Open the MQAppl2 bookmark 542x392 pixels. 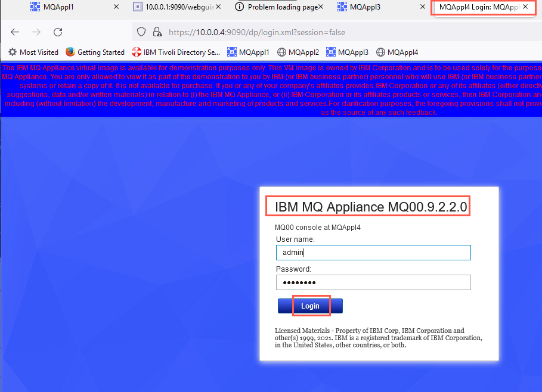pyautogui.click(x=298, y=52)
